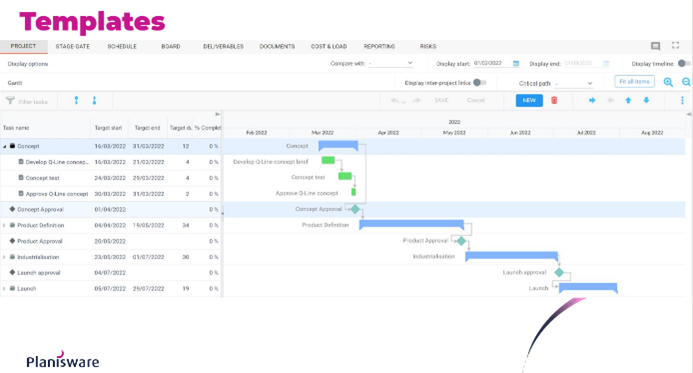Select the Product Approval milestone row
This screenshot has height=373, width=693.
point(110,241)
